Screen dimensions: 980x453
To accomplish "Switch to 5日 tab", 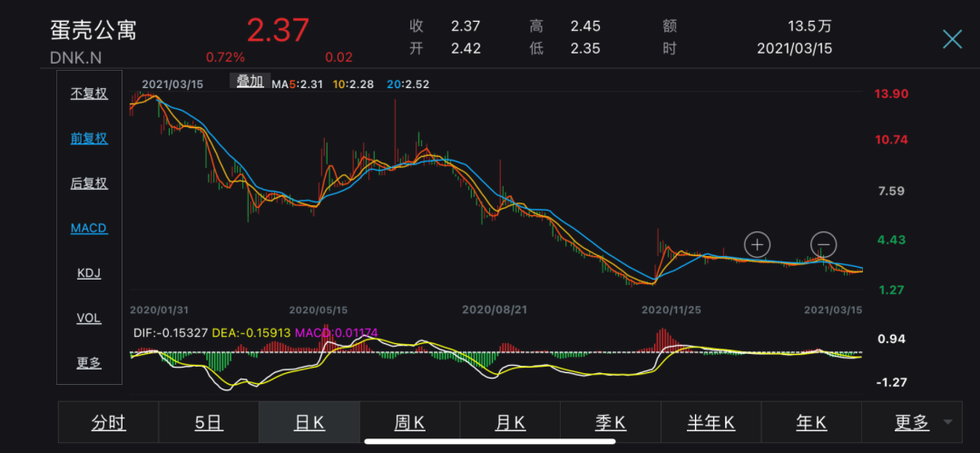I will (209, 423).
